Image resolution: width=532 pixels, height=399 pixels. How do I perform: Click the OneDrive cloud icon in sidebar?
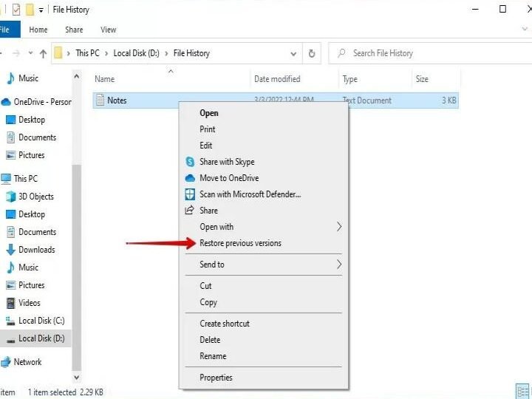[x=6, y=102]
